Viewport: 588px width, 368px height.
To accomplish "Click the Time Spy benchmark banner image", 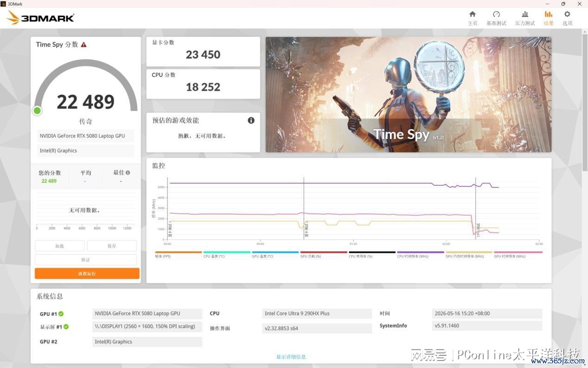I will point(408,94).
